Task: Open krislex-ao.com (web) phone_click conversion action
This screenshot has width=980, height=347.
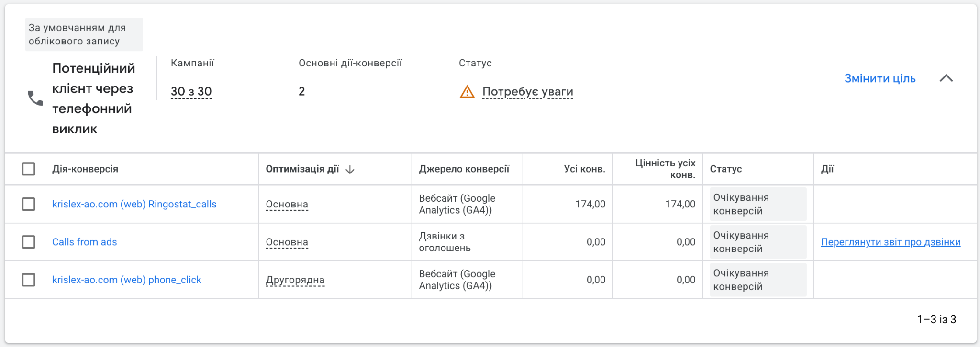Action: coord(127,280)
